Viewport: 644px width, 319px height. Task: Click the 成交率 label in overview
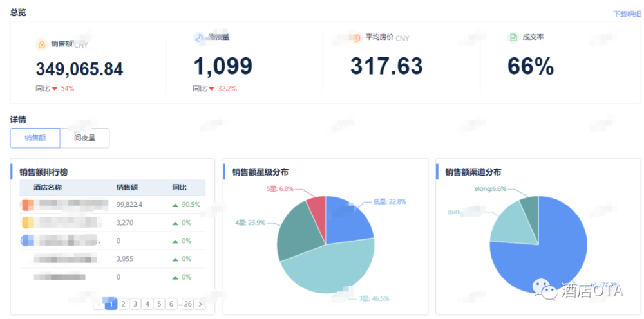[x=533, y=37]
